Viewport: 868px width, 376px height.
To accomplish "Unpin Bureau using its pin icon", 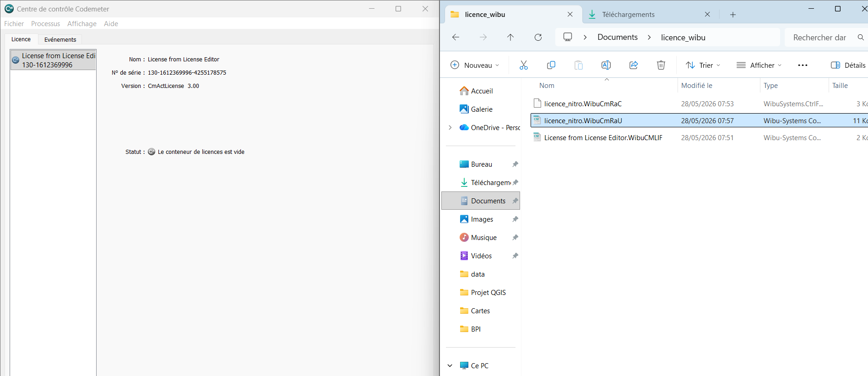I will pos(515,164).
